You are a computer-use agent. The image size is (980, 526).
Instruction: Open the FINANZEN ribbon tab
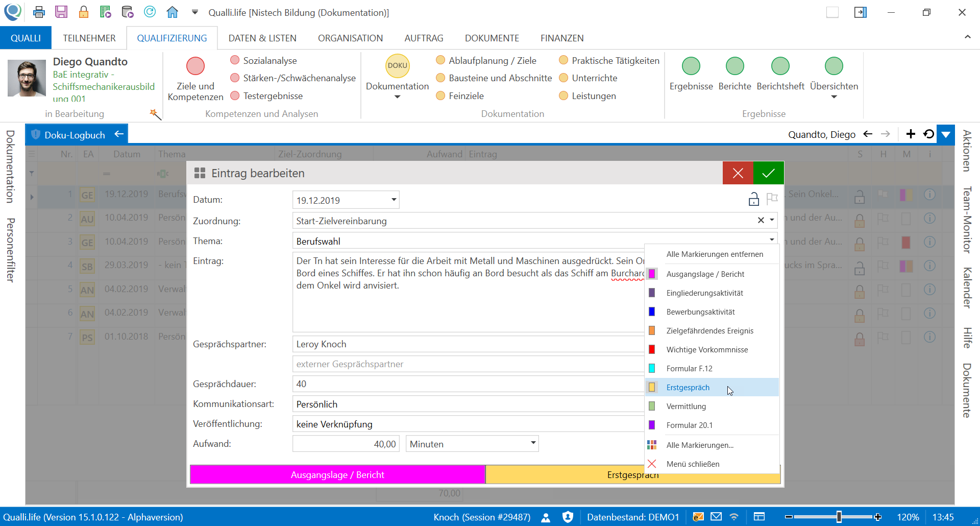[x=562, y=38]
